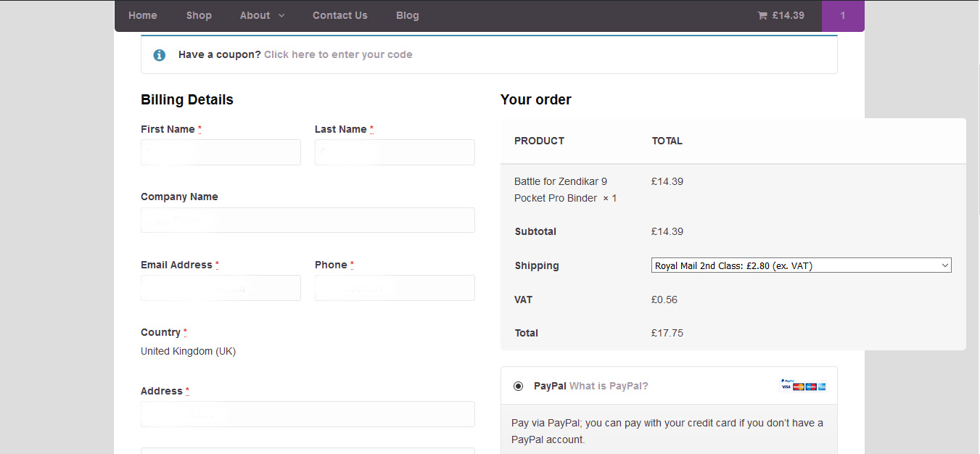Open the Shop page
Viewport: 980px width, 454px height.
pyautogui.click(x=199, y=15)
